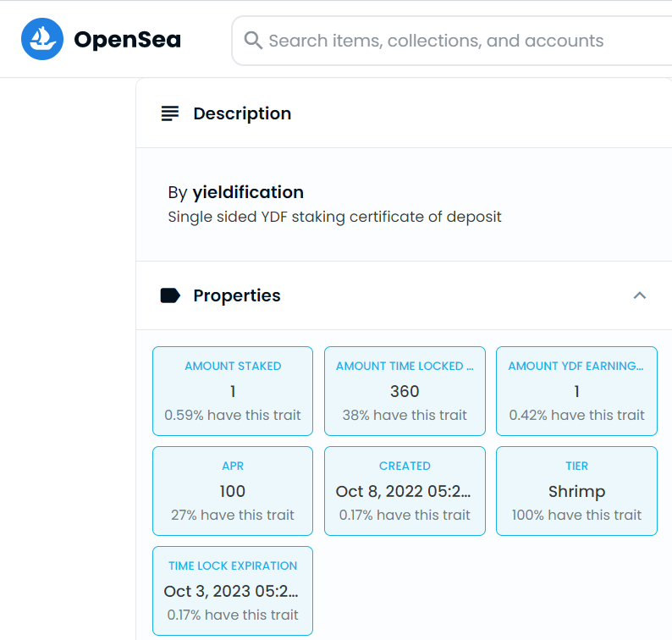Click the APR label text
This screenshot has height=640, width=672.
[x=233, y=466]
